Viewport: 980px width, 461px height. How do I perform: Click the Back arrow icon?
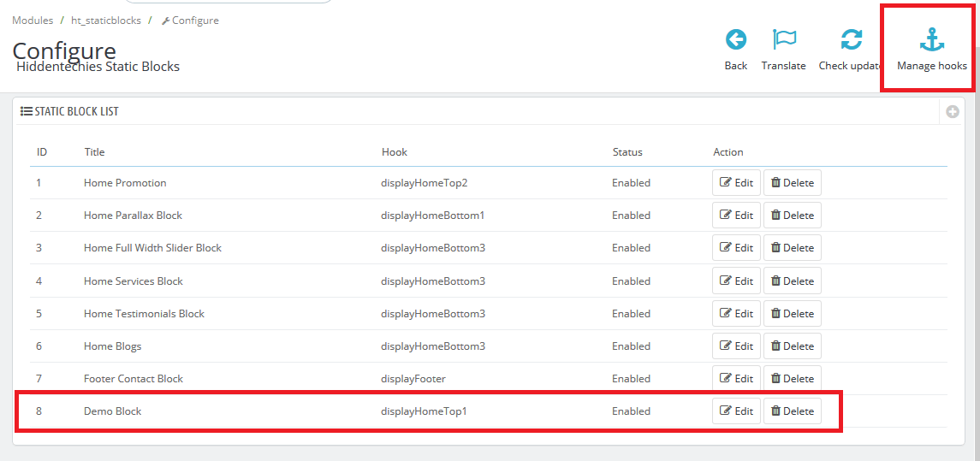(x=735, y=39)
